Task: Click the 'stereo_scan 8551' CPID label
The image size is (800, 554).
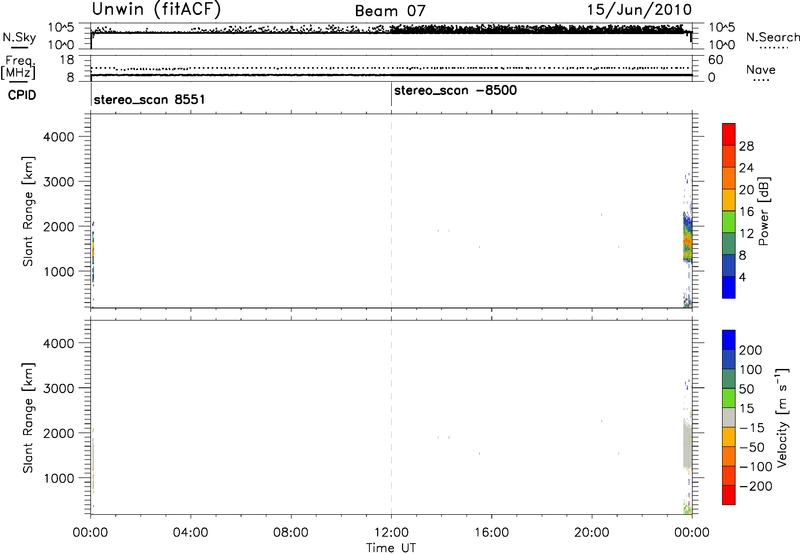Action: click(x=149, y=99)
